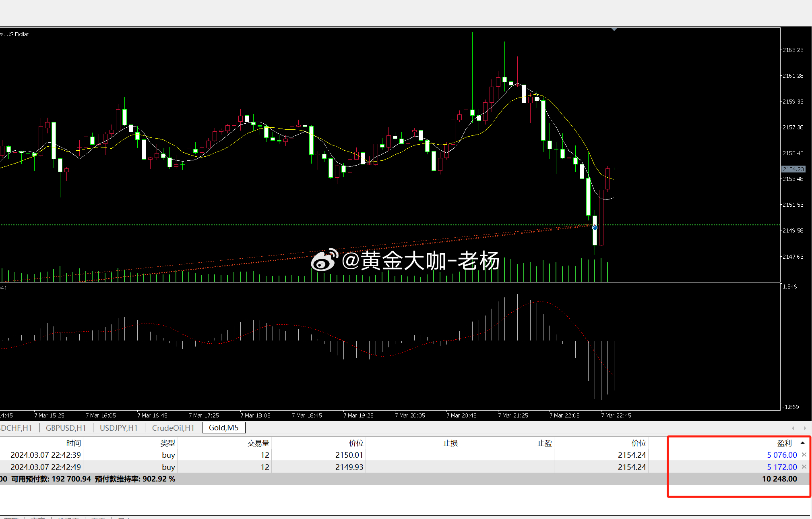Close the position with profit 5 076.00
The width and height of the screenshot is (812, 519).
click(x=804, y=455)
